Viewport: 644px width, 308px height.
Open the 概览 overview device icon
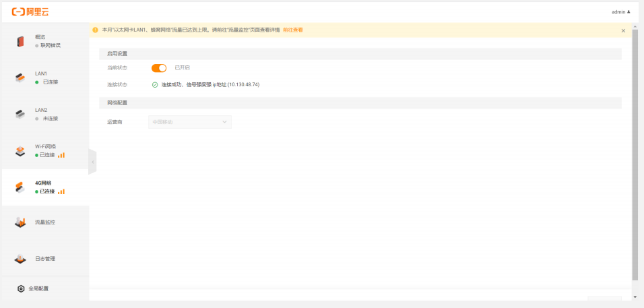click(x=20, y=41)
